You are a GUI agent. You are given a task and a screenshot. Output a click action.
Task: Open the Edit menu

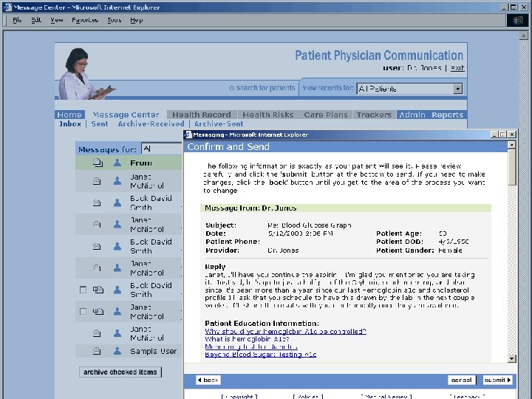click(36, 21)
